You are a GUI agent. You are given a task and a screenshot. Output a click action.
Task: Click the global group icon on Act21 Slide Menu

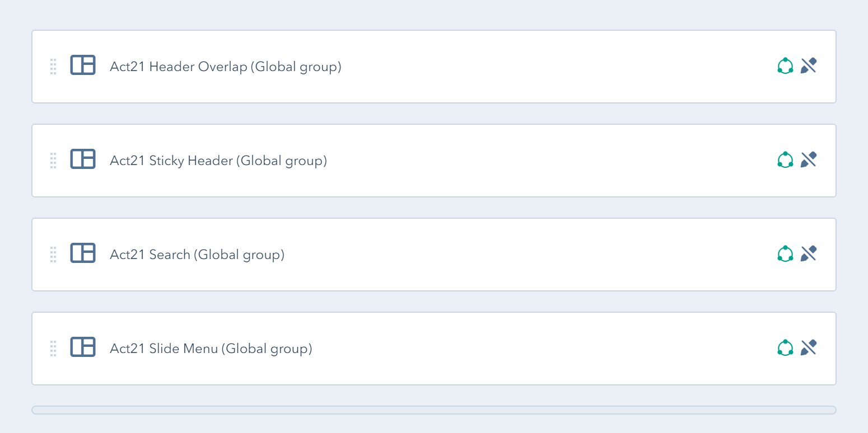[785, 347]
